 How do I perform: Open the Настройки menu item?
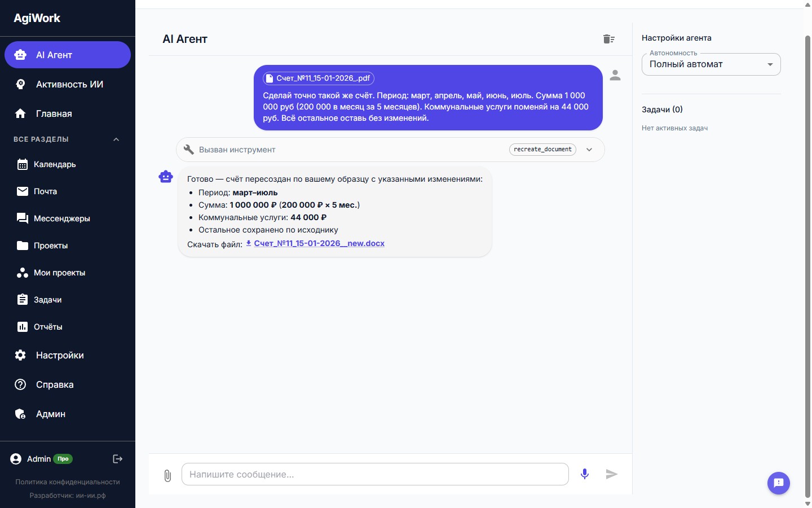point(59,355)
